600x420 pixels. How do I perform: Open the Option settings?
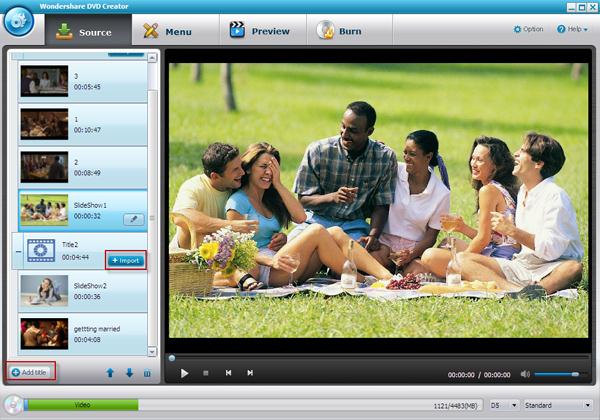[x=528, y=29]
